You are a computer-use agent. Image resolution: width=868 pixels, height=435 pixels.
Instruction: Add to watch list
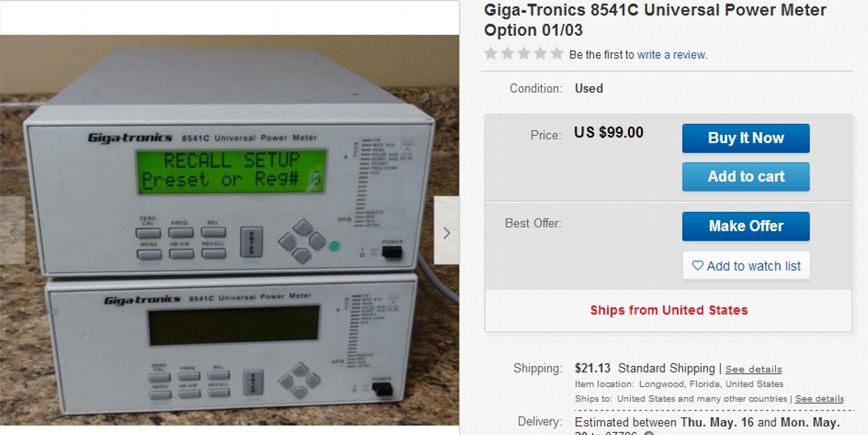click(x=746, y=266)
